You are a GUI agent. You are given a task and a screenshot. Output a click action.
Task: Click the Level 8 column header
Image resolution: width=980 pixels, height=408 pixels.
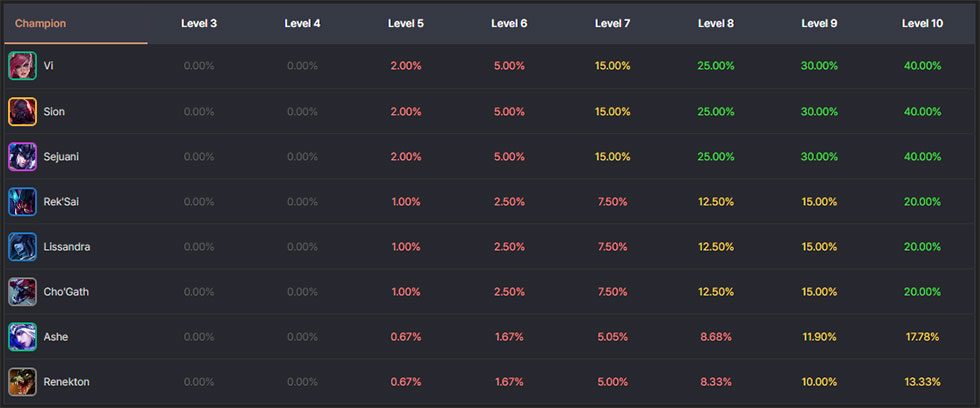pos(716,24)
